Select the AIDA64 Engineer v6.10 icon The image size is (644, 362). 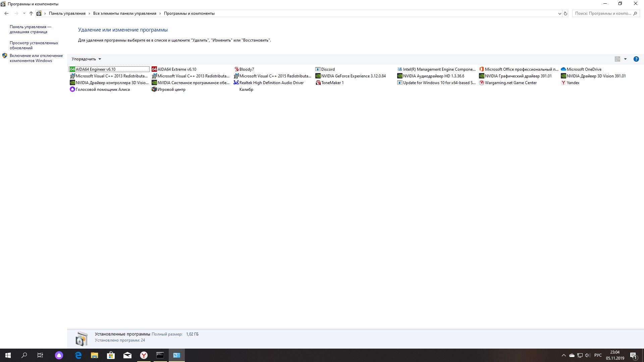pos(72,69)
